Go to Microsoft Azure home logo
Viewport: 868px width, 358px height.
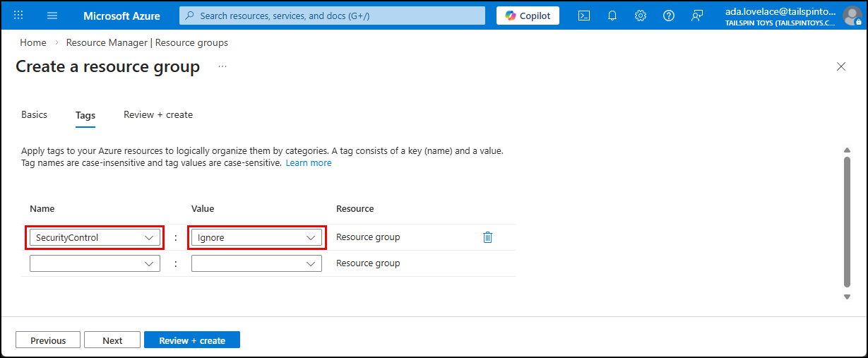121,16
